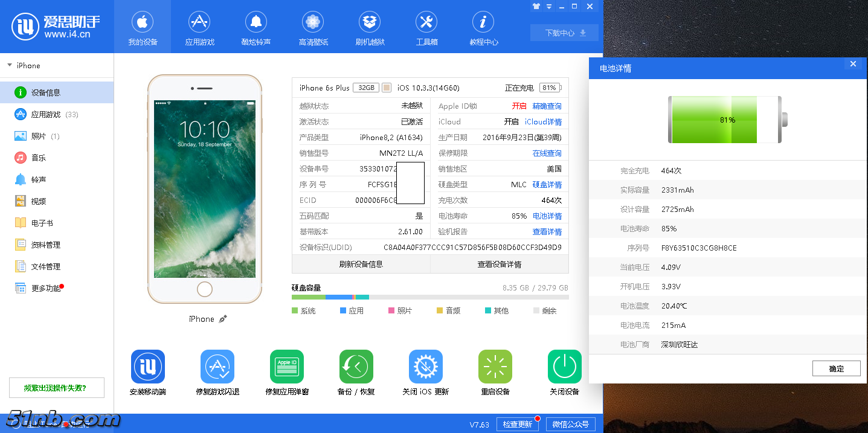This screenshot has height=433, width=868.
Task: Open the 刷机越狱 flash/jailbreak icon
Action: 370,23
